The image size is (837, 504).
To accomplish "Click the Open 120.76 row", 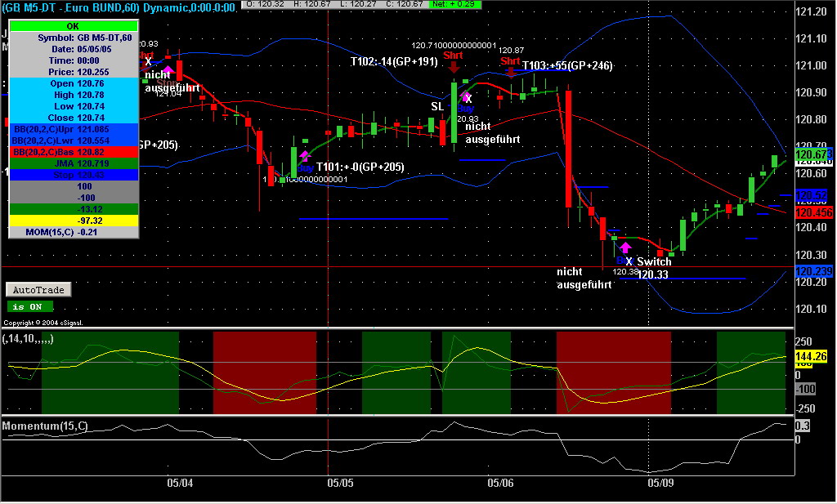I will point(74,84).
